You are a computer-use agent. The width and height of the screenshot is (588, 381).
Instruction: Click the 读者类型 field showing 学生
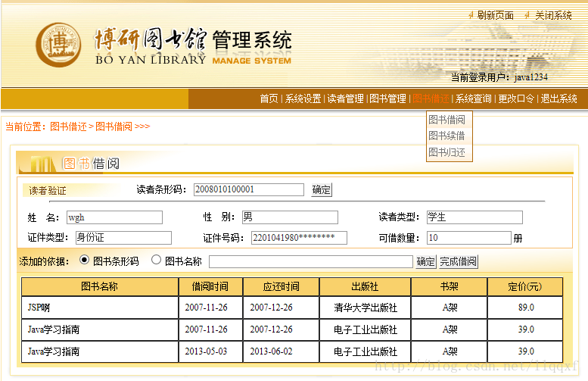pos(474,217)
